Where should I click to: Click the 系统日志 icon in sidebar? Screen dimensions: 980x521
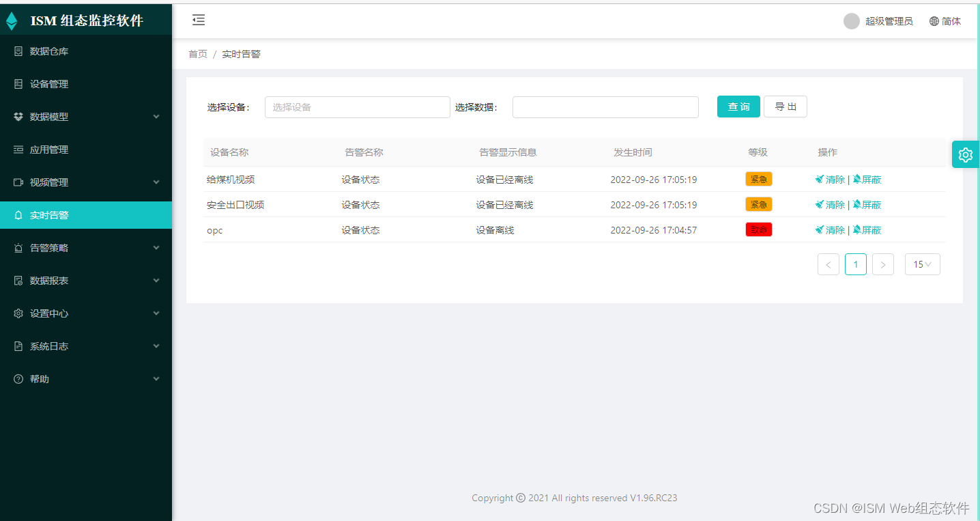(x=18, y=346)
